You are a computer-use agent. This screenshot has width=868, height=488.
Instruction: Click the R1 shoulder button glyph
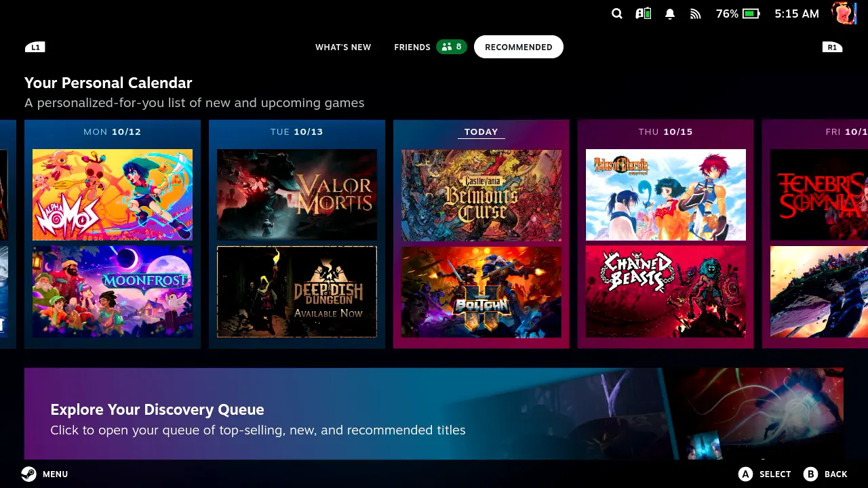[832, 47]
